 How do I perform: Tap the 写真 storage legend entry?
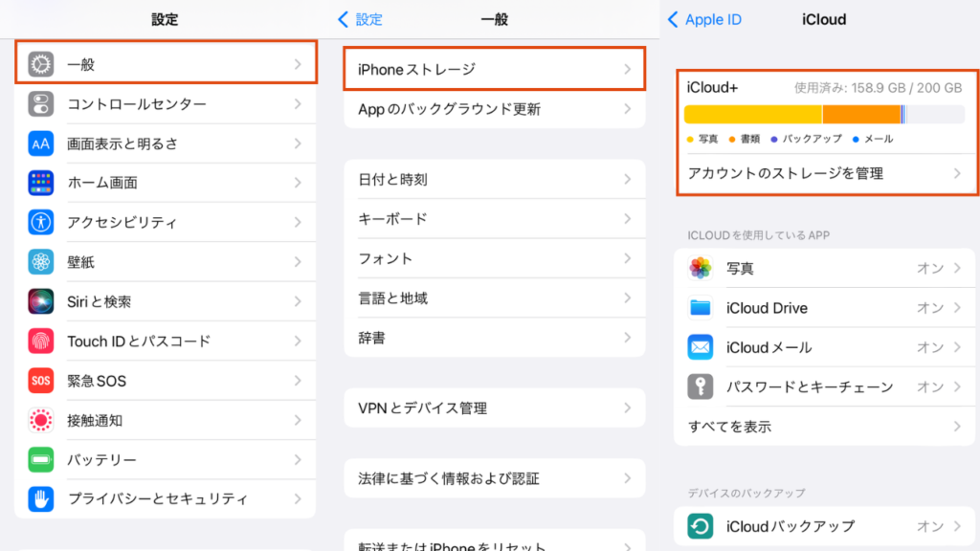tap(702, 139)
